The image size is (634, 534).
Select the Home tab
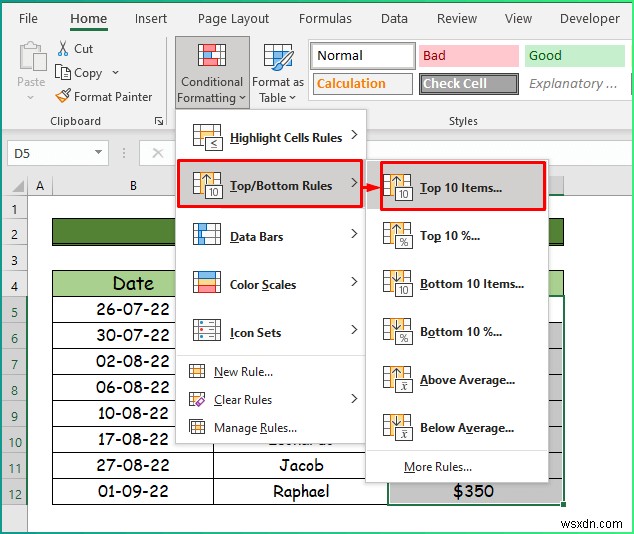89,19
